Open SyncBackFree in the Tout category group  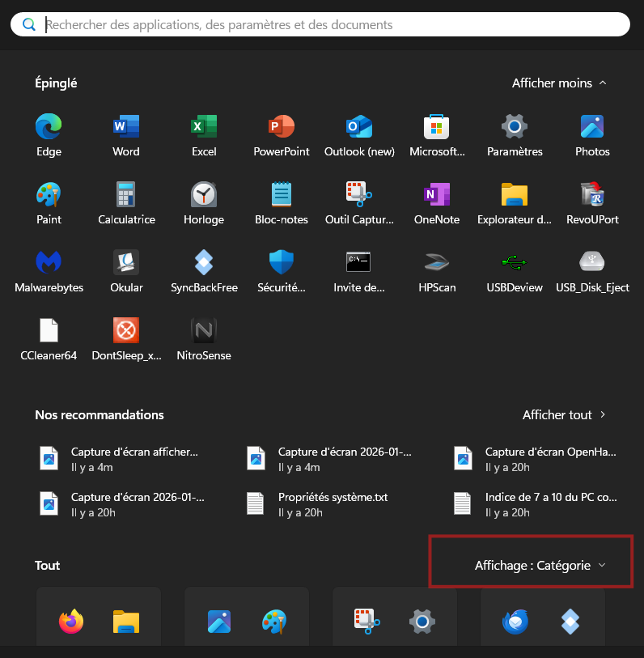coord(570,622)
